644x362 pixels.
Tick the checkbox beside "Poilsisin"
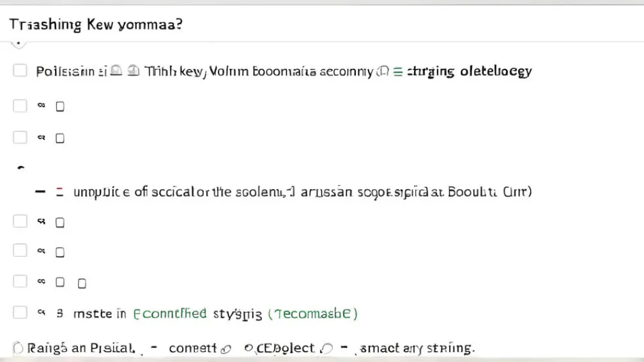coord(20,71)
